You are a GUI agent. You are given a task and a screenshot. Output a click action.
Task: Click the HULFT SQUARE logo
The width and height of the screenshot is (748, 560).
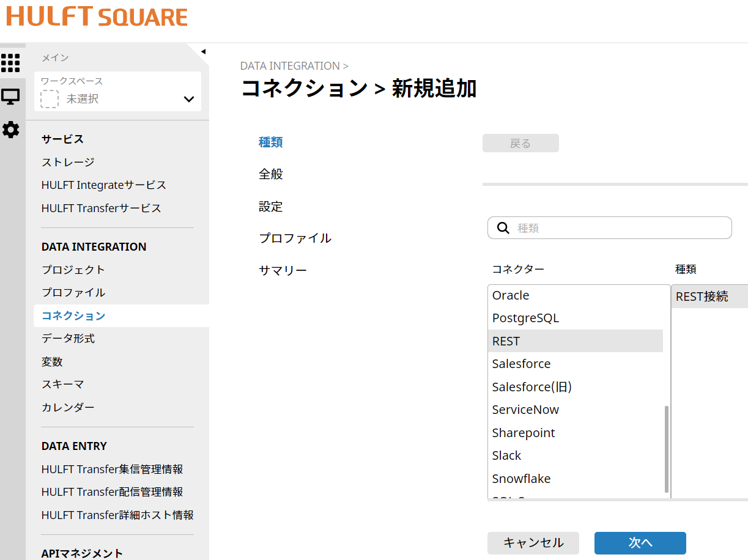(97, 16)
